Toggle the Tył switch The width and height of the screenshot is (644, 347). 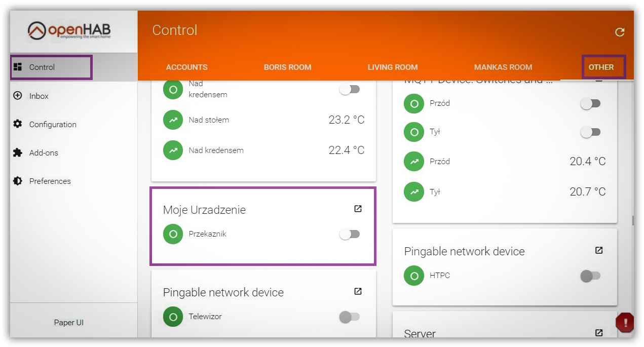click(590, 132)
